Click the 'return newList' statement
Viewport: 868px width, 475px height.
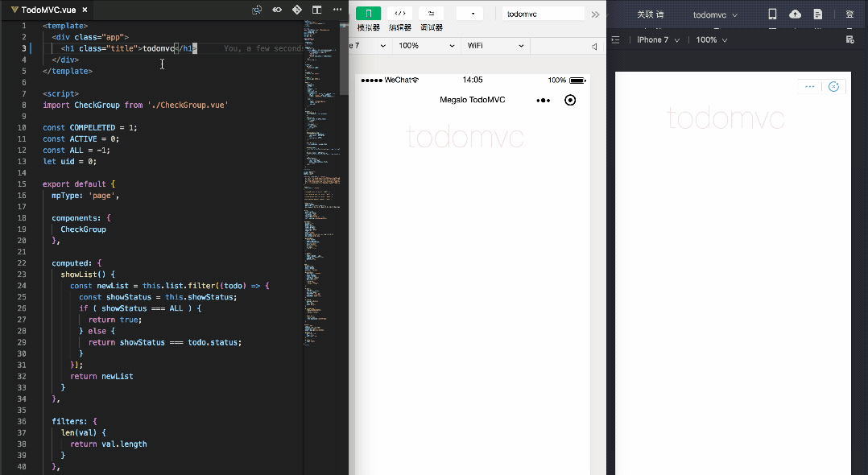[101, 376]
